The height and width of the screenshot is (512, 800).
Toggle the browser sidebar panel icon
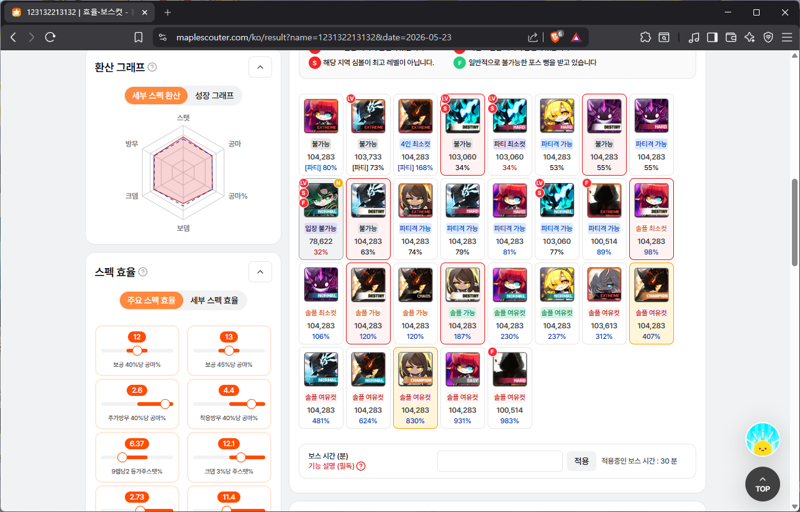pos(712,37)
